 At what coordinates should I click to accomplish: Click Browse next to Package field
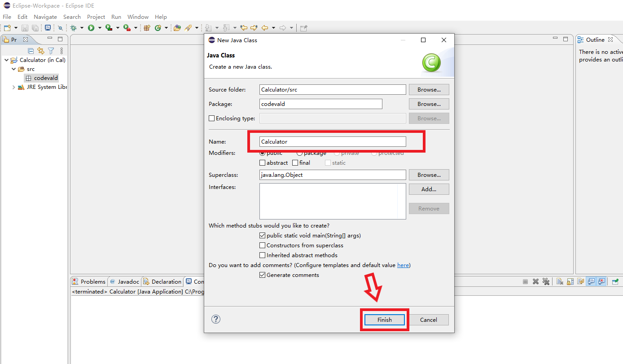click(429, 104)
